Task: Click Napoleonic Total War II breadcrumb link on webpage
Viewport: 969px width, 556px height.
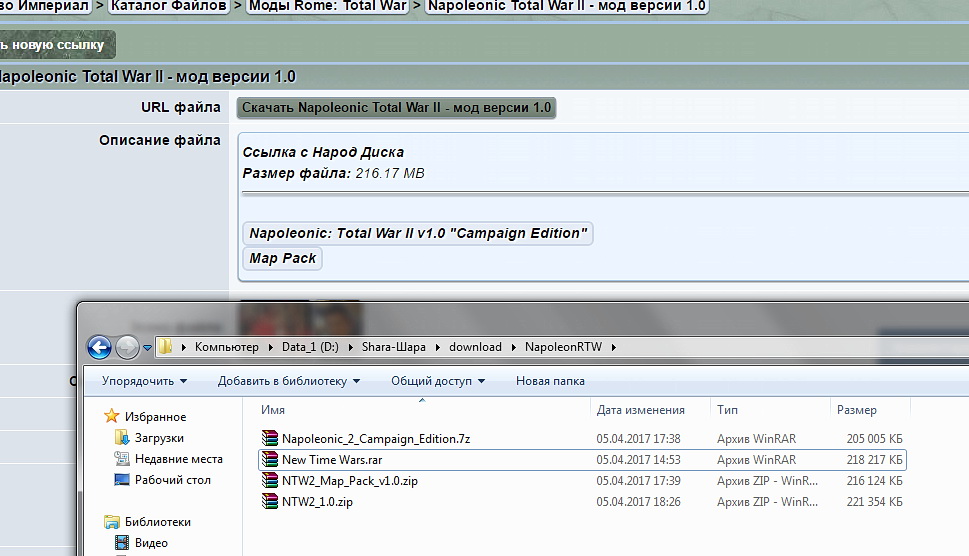Action: [567, 6]
